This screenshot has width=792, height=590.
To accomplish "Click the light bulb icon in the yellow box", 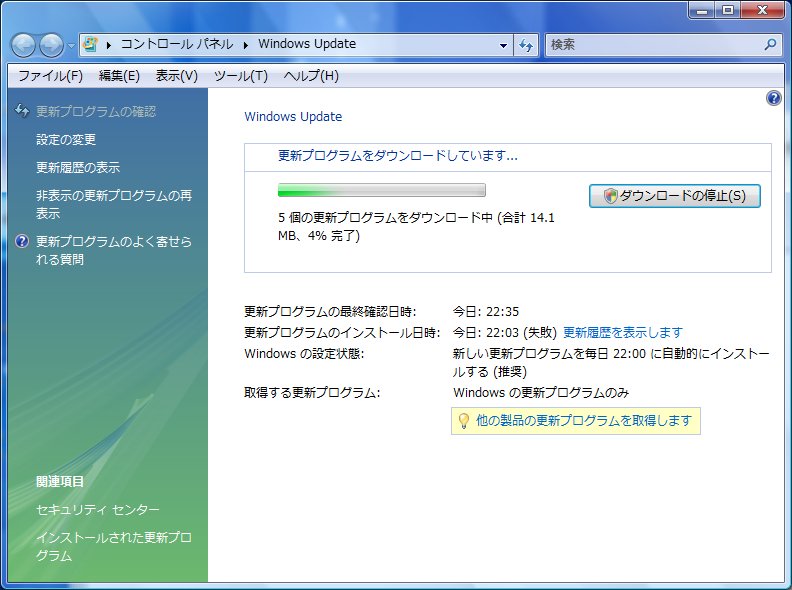I will click(463, 421).
